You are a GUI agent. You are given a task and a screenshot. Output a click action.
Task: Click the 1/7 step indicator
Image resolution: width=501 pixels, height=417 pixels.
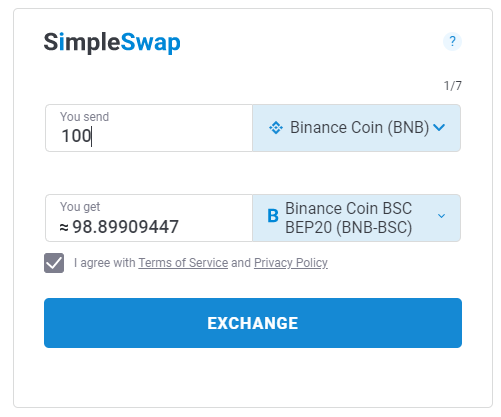coord(453,86)
